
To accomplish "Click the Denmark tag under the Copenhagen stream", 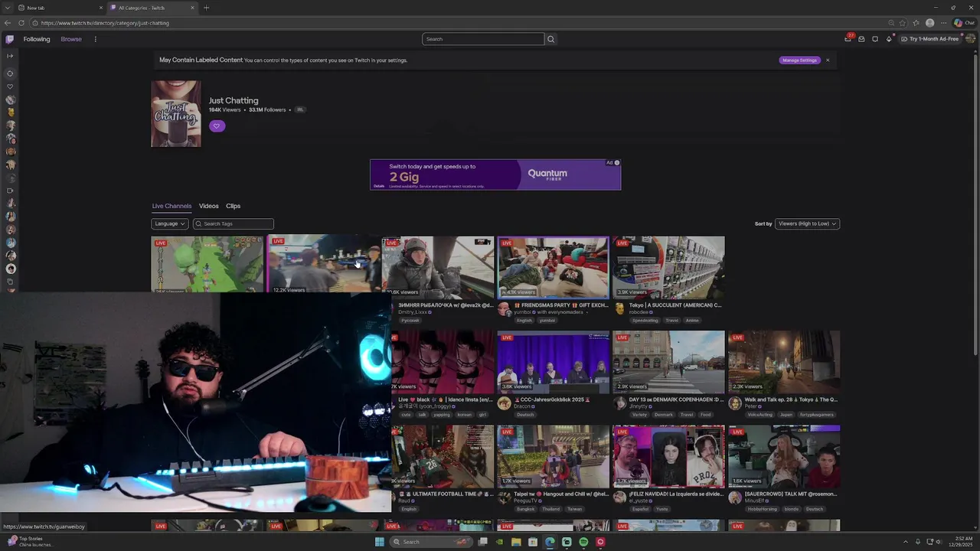I will coord(664,415).
